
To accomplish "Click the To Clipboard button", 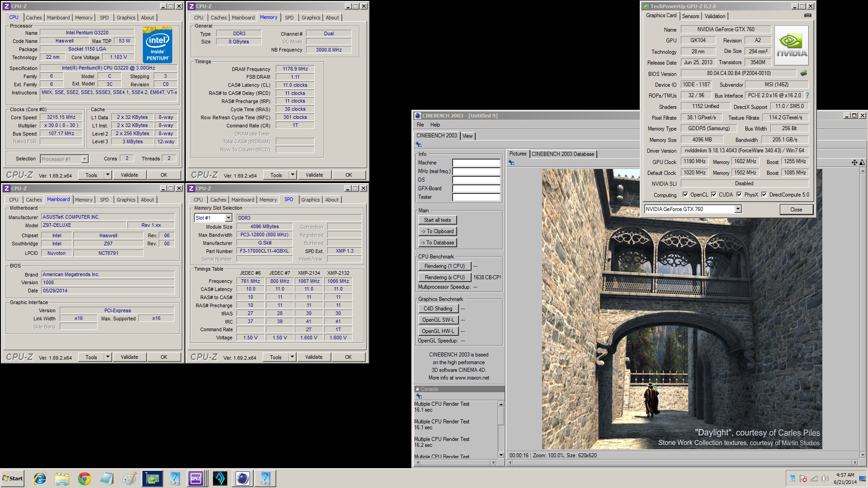I will tap(437, 231).
